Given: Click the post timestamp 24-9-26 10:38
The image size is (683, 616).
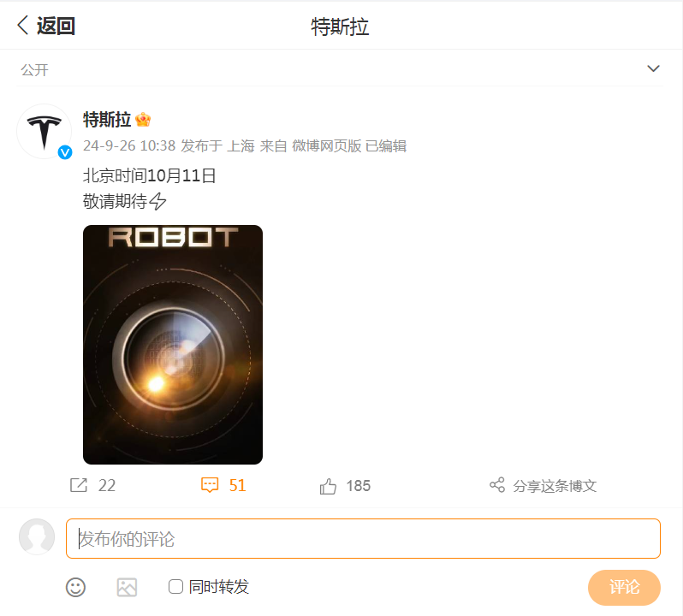Looking at the screenshot, I should click(129, 146).
